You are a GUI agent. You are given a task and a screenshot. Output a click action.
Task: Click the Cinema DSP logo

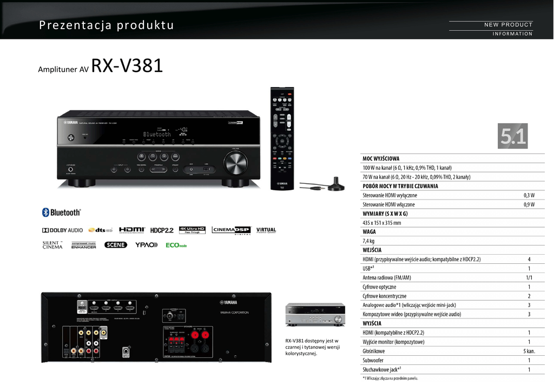(x=230, y=230)
